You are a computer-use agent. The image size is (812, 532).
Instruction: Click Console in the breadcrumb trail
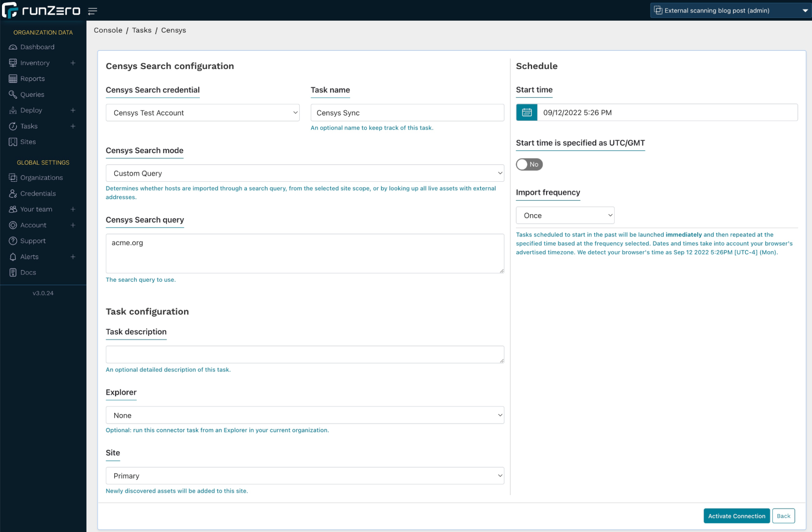(x=108, y=30)
